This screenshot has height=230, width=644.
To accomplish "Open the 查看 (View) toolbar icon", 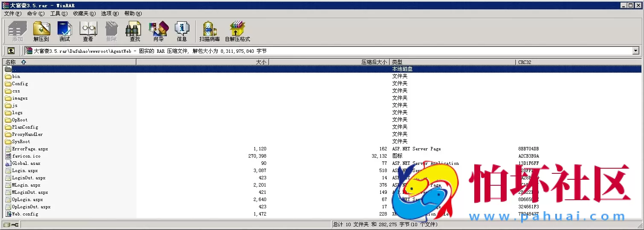I will [x=88, y=31].
